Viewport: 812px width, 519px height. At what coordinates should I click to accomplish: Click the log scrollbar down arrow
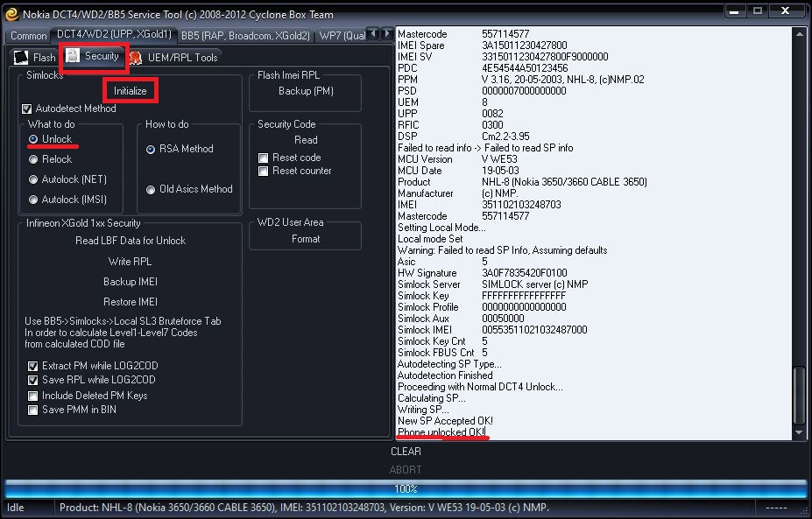pos(797,432)
